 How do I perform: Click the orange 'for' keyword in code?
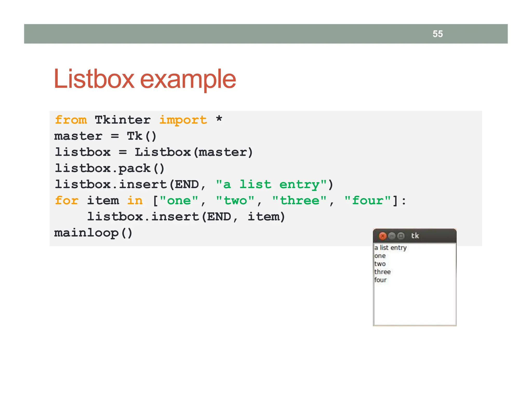pyautogui.click(x=66, y=201)
